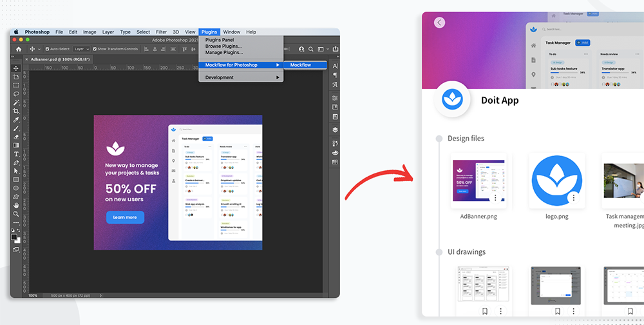Click the 100% zoom level field
Viewport: 644px width, 325px height.
(33, 295)
